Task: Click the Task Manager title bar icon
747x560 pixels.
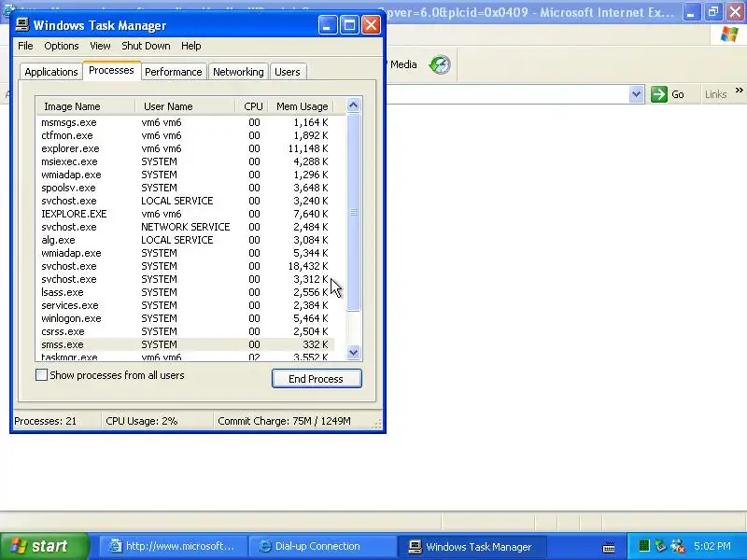Action: (21, 25)
